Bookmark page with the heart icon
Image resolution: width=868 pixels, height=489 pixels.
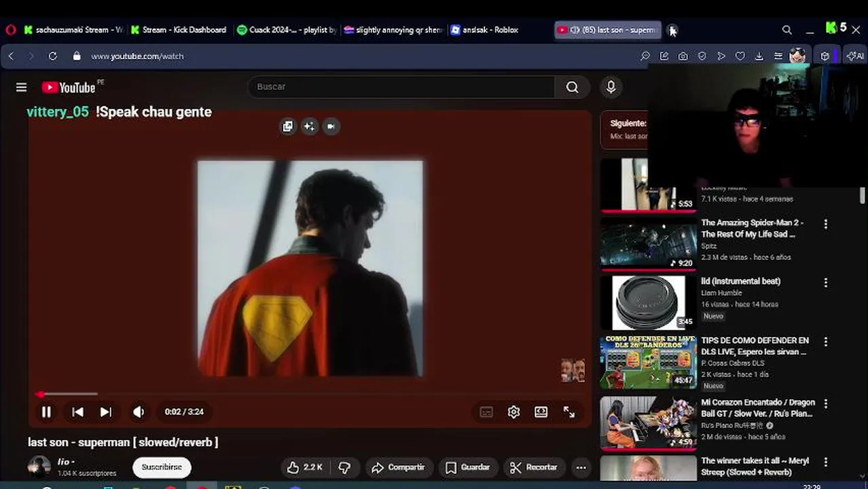[x=740, y=56]
